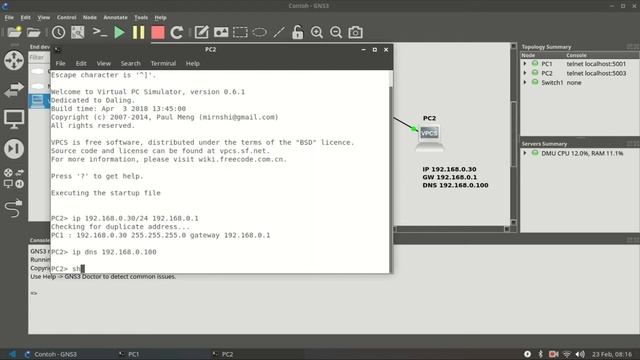The image size is (640, 360).
Task: Select the Add a note icon
Action: [202, 32]
